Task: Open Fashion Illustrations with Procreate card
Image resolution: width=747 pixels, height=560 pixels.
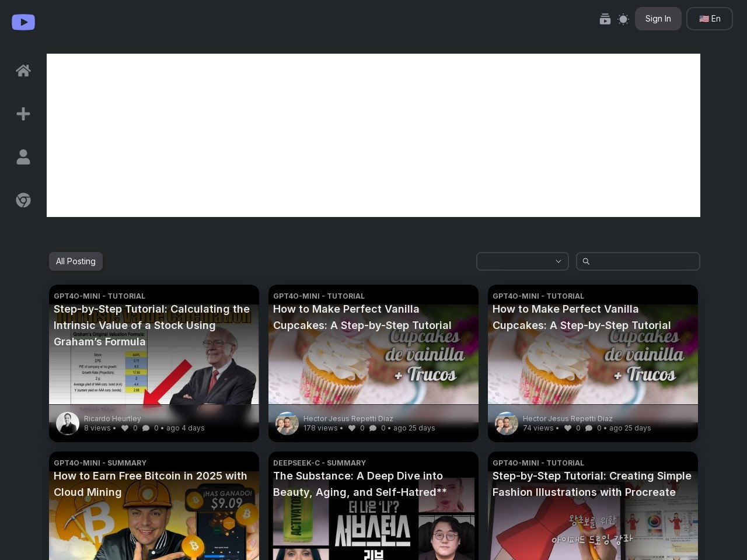Action: click(x=593, y=506)
